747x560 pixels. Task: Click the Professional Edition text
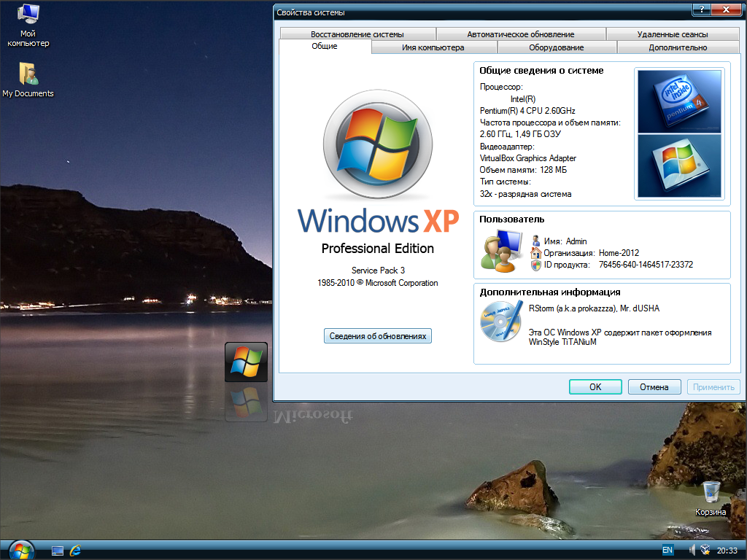pos(378,249)
